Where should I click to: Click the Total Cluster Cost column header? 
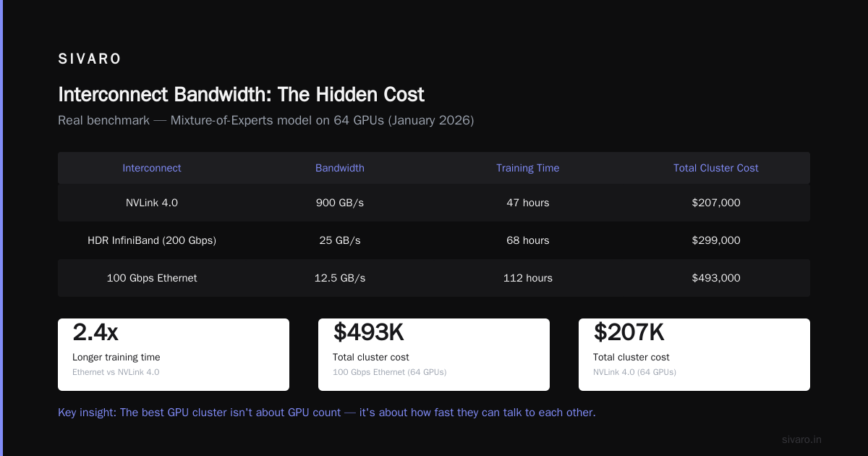tap(716, 168)
